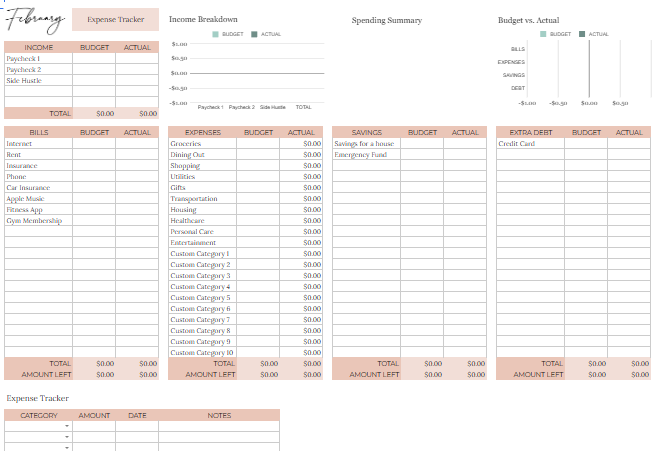Viewport: 655px width, 451px height.
Task: Click first NOTES cell in tracker table
Action: click(x=219, y=426)
